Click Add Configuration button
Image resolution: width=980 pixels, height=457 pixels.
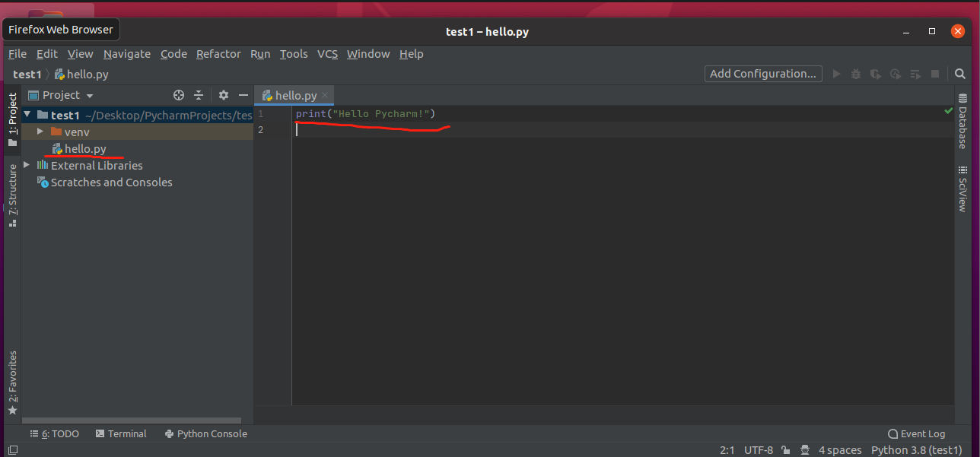coord(763,74)
